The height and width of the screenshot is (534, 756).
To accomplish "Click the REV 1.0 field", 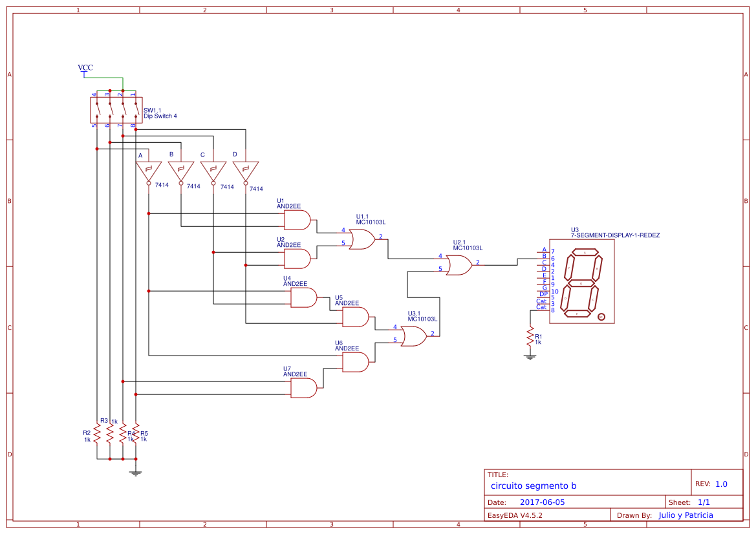I will (722, 483).
